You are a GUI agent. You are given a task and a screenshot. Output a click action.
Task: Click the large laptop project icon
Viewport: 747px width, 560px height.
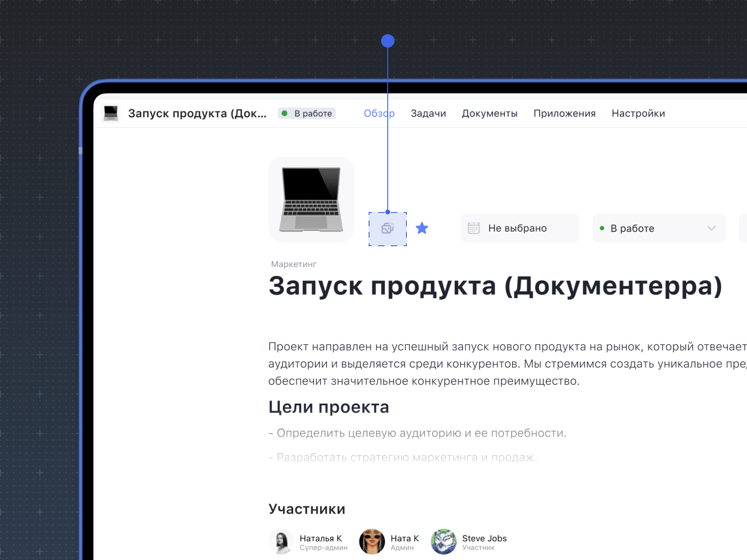[311, 199]
